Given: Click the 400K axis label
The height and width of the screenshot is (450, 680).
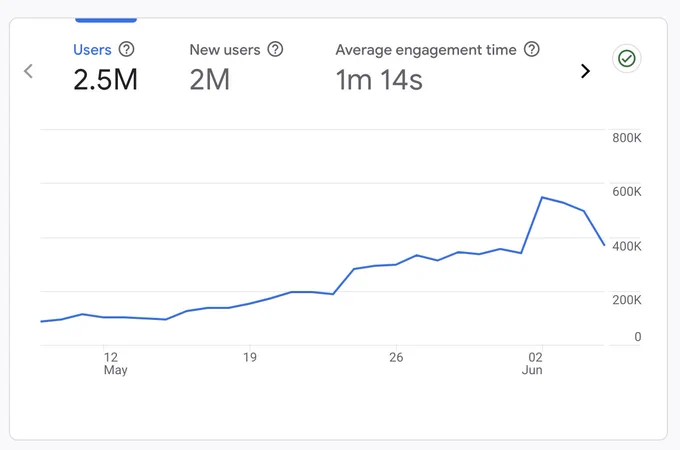Looking at the screenshot, I should click(x=627, y=246).
